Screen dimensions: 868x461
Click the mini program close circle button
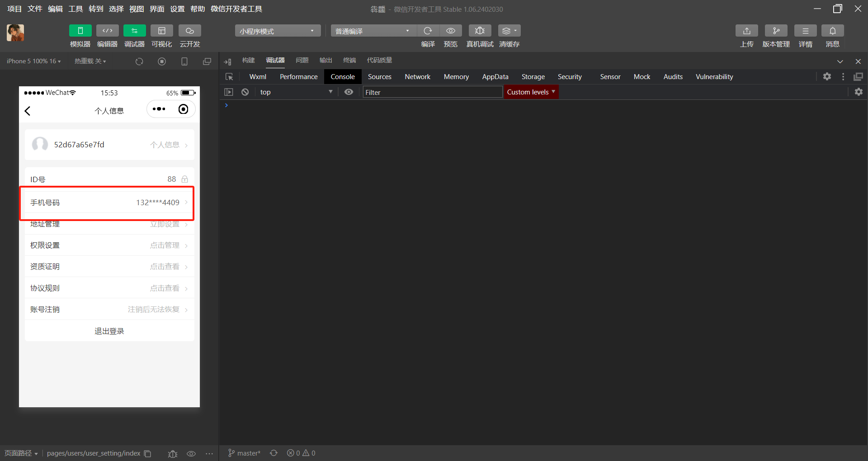point(183,109)
